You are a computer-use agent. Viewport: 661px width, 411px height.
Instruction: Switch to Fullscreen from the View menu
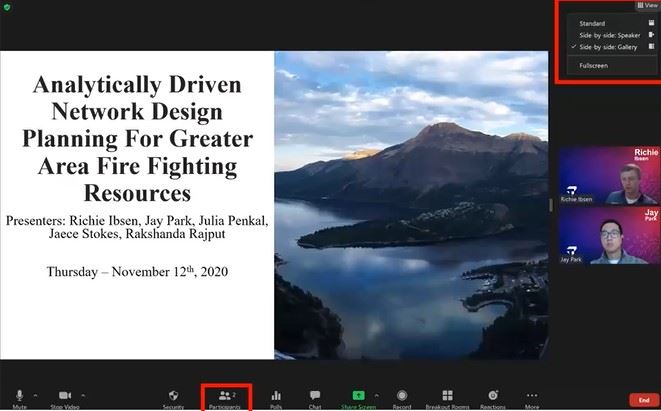click(x=612, y=66)
